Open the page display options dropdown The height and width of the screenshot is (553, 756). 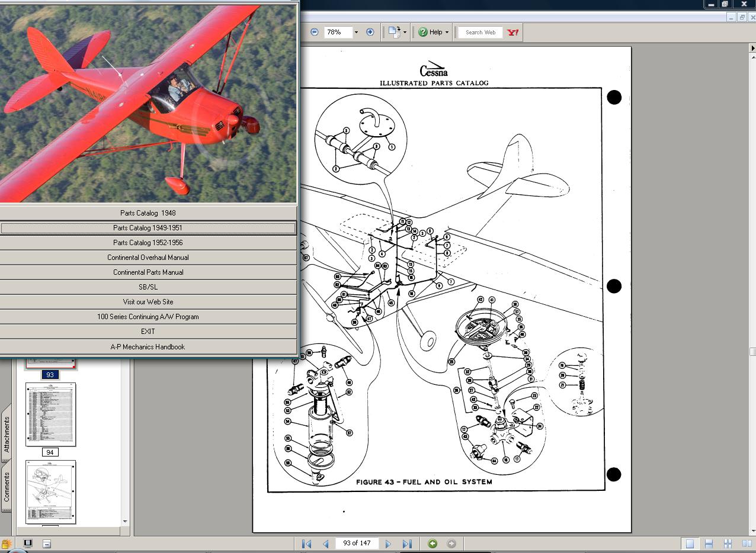coord(406,32)
